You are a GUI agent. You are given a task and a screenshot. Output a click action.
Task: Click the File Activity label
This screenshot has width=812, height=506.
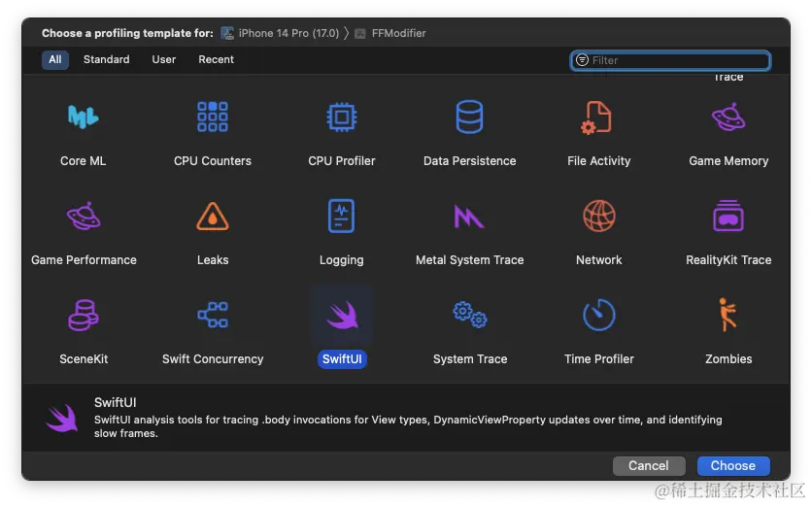[598, 161]
